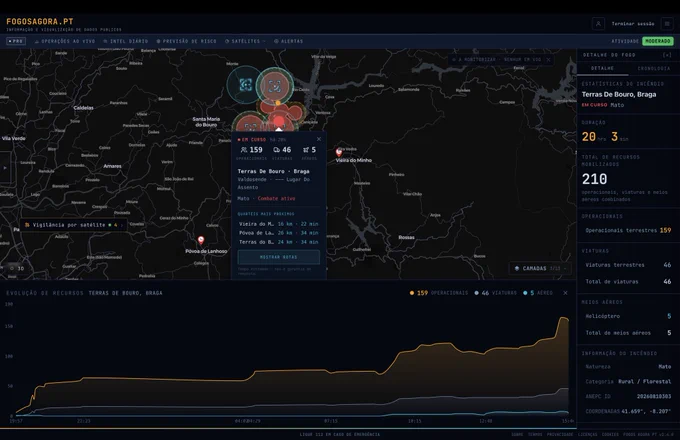This screenshot has height=440, width=680.
Task: Click the PRO badge in navigation bar
Action: 16,41
